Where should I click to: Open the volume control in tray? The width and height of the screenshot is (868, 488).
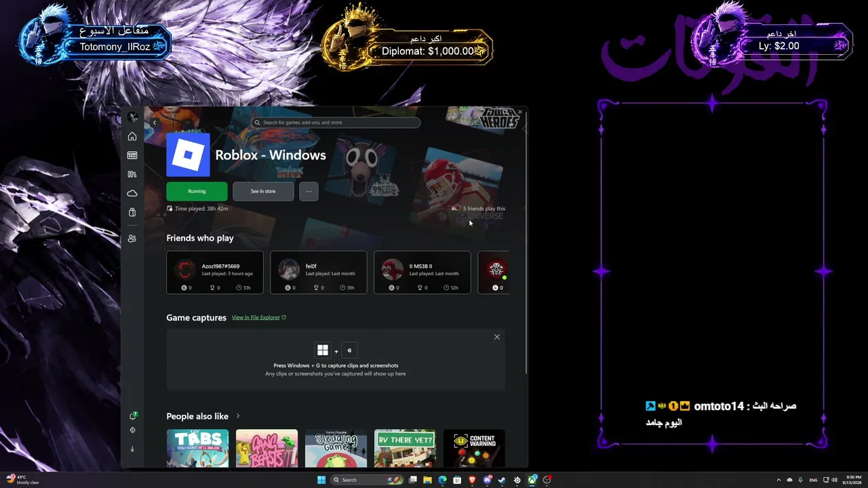834,480
